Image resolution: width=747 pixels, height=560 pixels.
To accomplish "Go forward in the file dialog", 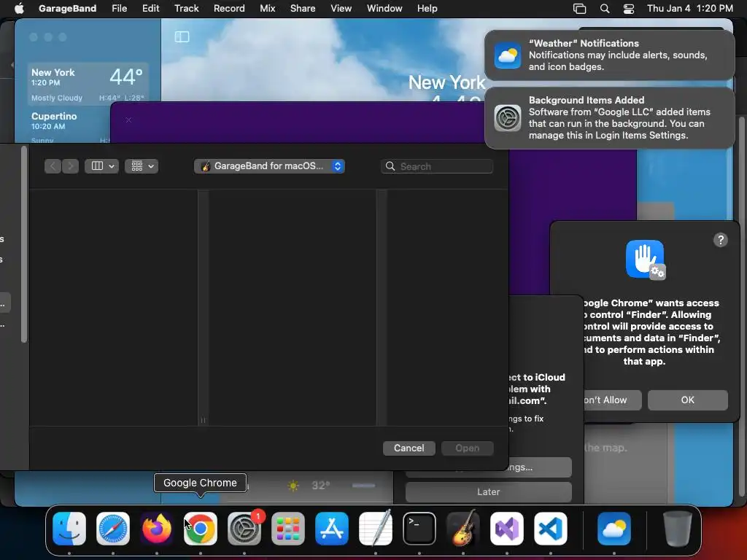I will [71, 166].
